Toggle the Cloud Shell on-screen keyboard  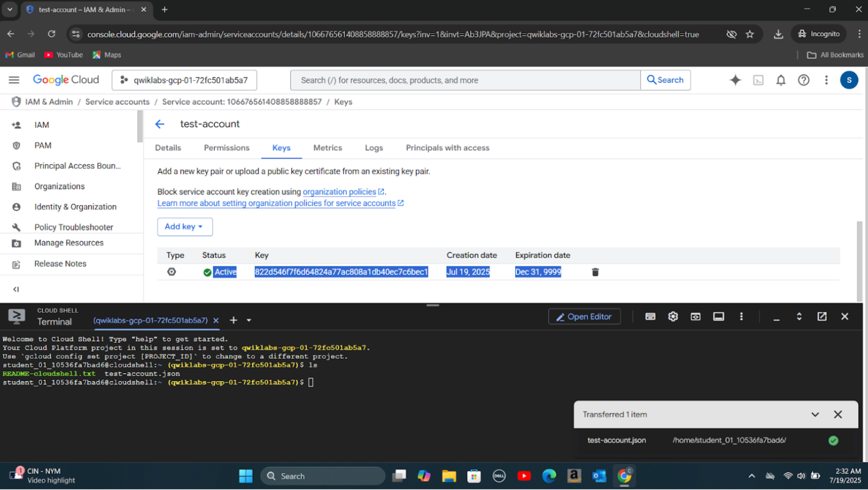point(650,317)
